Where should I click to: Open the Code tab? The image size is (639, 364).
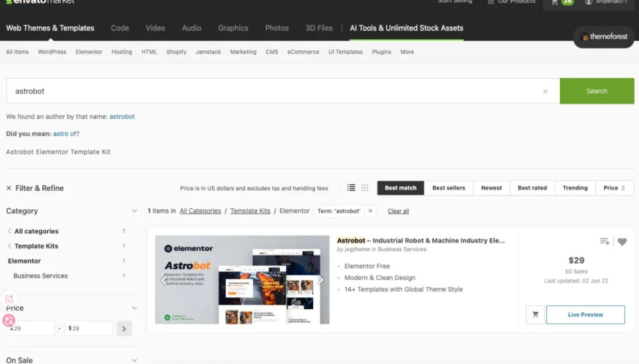120,28
